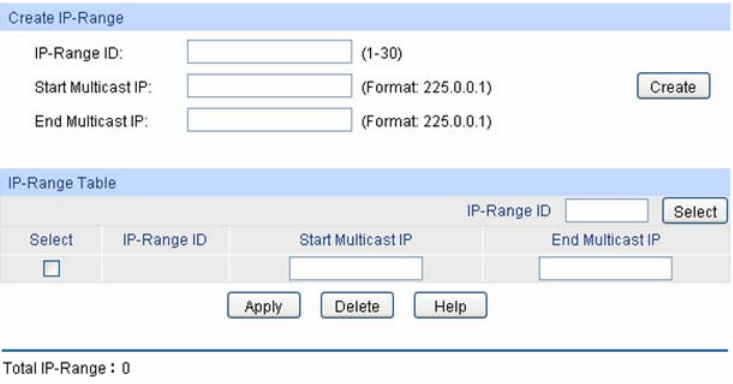Click the "IP-Range Table" section heading
This screenshot has height=384, width=733.
point(62,183)
